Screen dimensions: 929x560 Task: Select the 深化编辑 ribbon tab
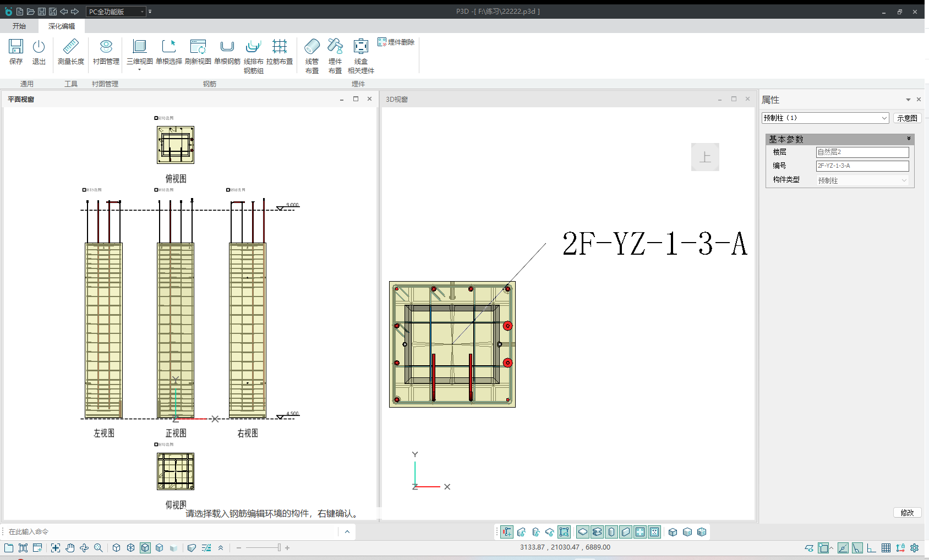click(61, 26)
